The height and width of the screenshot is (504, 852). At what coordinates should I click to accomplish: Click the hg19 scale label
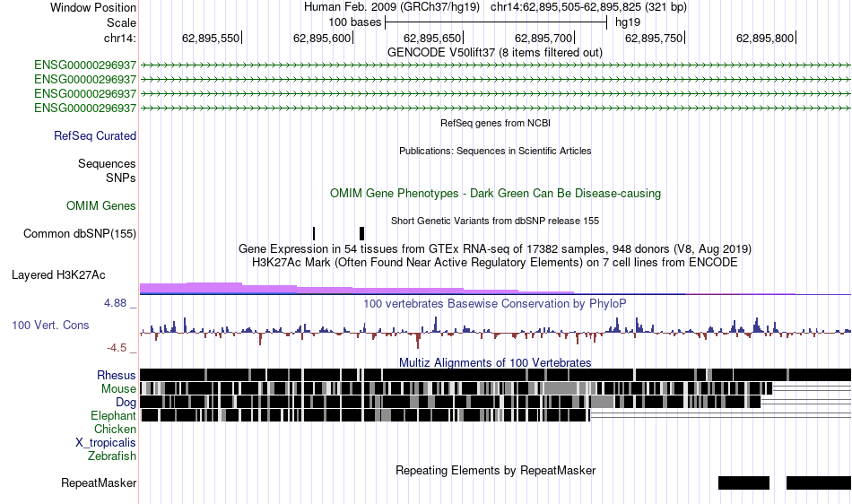[628, 22]
